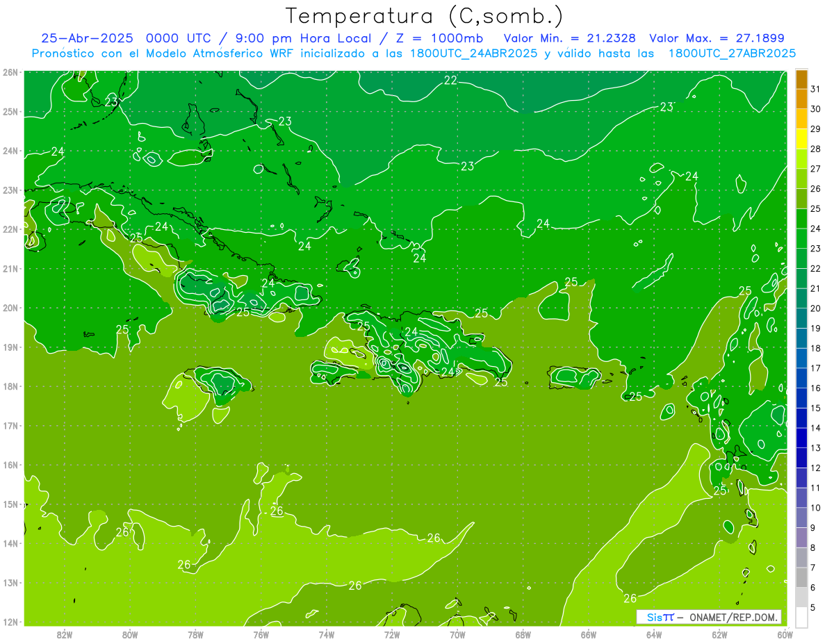Click the '12N' latitude axis label
The width and height of the screenshot is (834, 644).
click(10, 622)
